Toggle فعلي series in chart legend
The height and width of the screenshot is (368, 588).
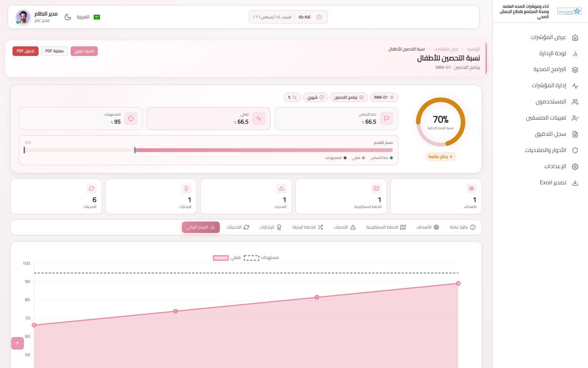(227, 258)
